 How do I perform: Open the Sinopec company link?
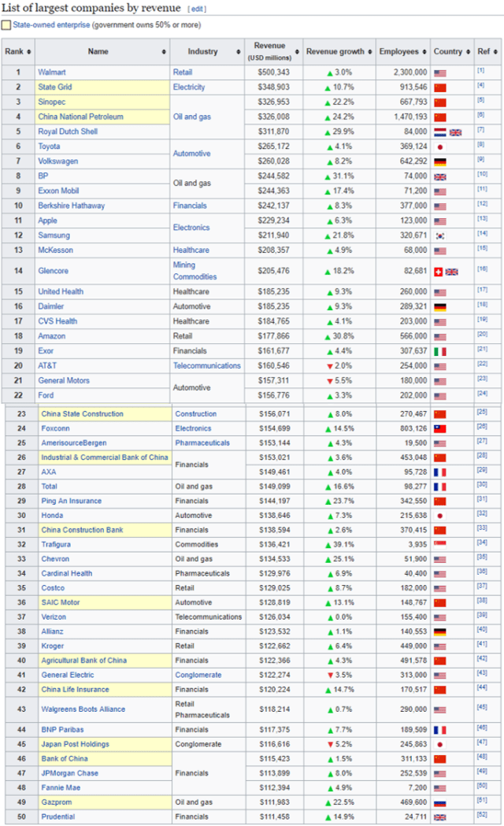[52, 102]
